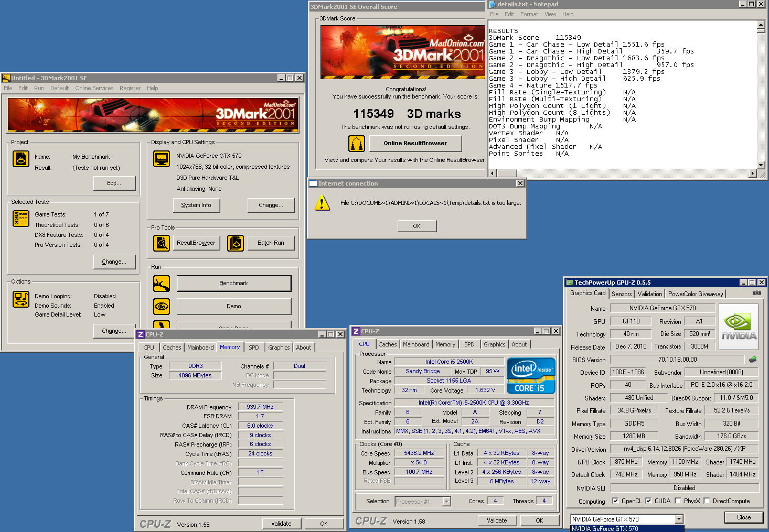Click the 3DMark2001 banner in Overall Score window
Image resolution: width=769 pixels, height=532 pixels.
(x=402, y=52)
